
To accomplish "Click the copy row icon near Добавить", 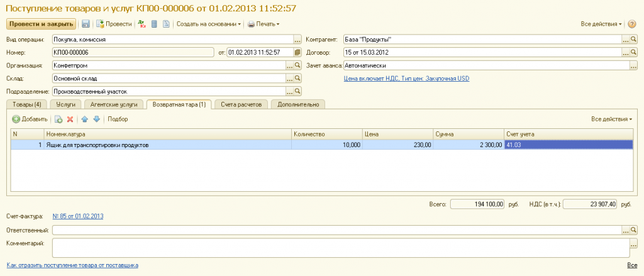I will point(58,119).
